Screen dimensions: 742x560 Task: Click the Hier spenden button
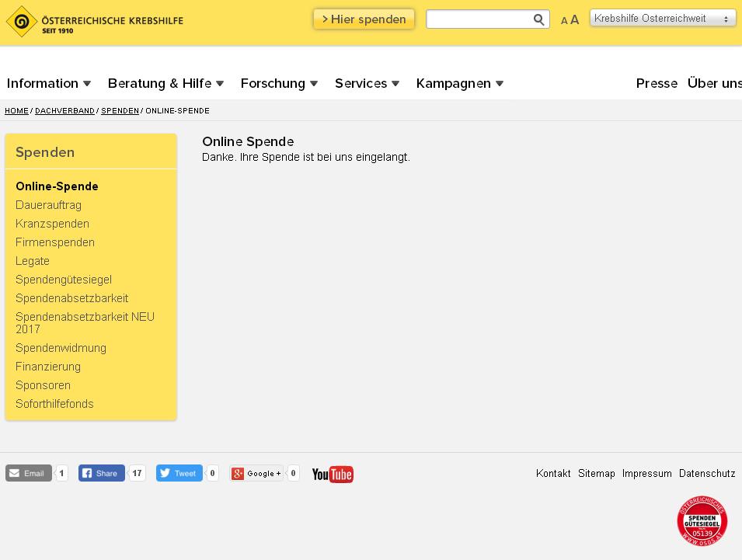click(364, 19)
